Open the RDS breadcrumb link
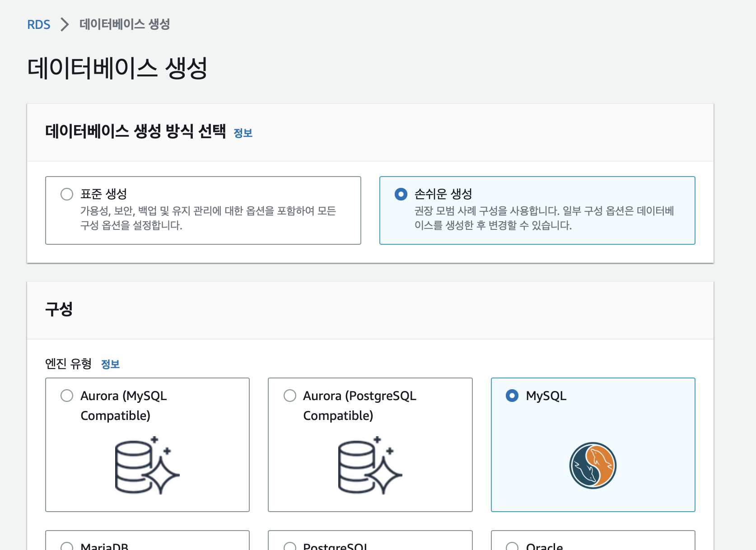Viewport: 756px width, 550px height. 38,24
